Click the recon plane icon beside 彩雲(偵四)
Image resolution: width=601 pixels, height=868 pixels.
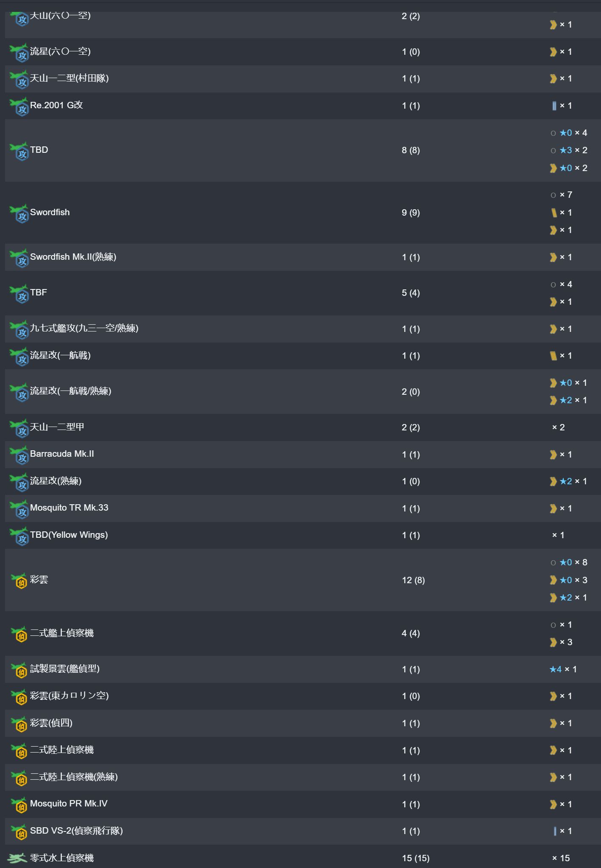19,723
